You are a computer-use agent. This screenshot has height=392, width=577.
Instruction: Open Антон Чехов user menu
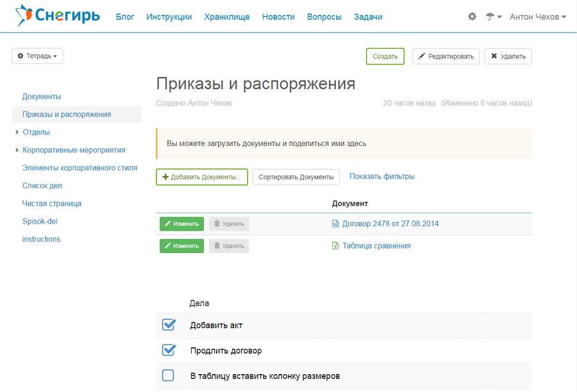[538, 17]
